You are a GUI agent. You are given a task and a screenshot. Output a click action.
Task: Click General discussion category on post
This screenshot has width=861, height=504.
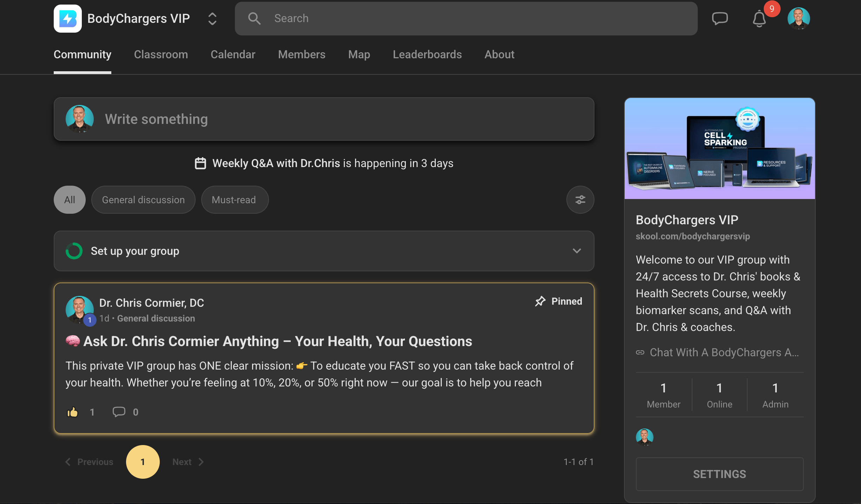click(x=156, y=318)
